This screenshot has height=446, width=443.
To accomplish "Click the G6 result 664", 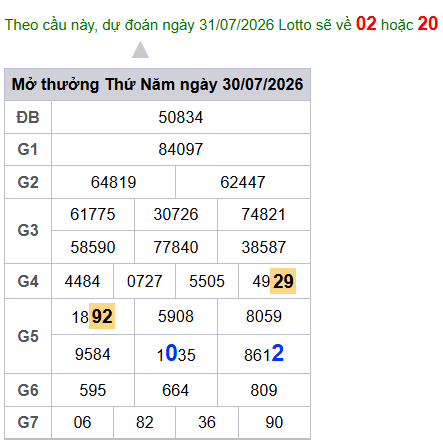I will pyautogui.click(x=176, y=390).
